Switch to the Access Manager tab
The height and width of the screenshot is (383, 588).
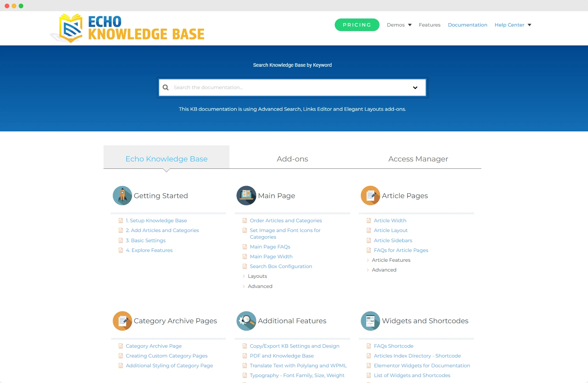pyautogui.click(x=418, y=159)
